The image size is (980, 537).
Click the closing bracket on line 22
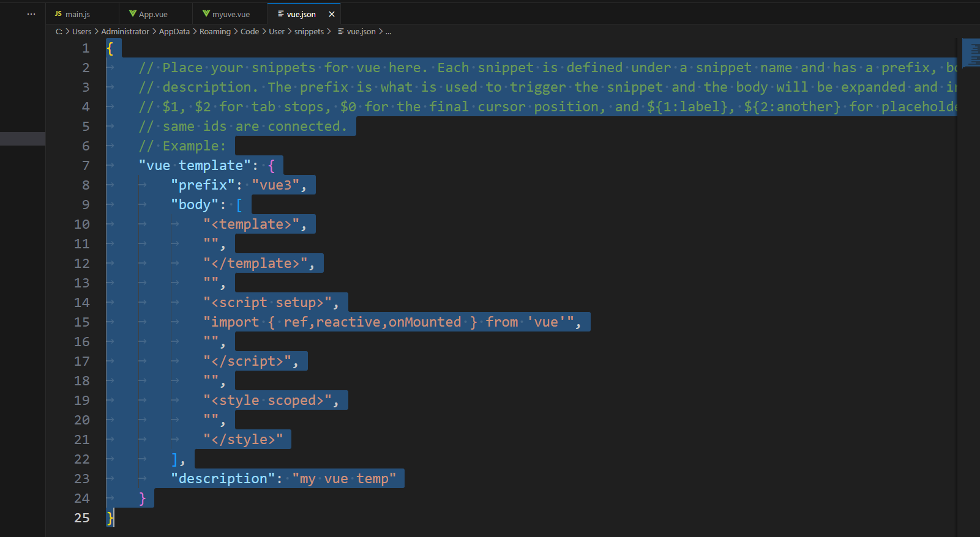click(x=174, y=459)
